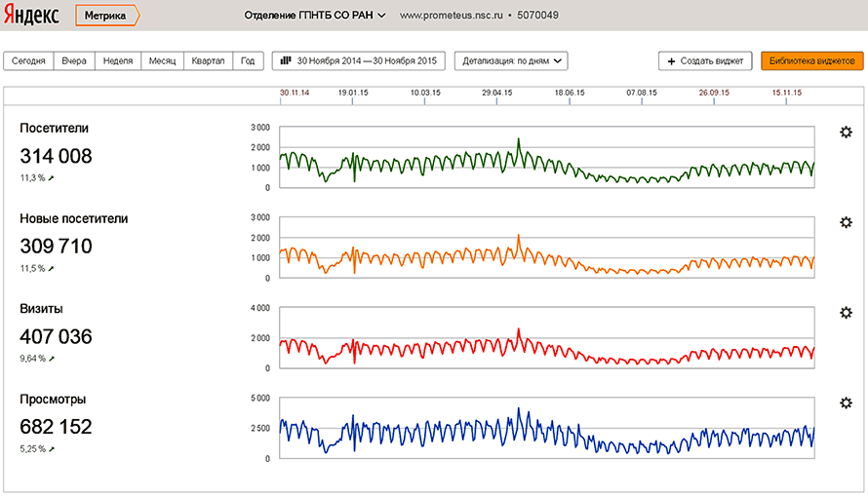Click the 30.11.14 timeline marker

point(295,93)
